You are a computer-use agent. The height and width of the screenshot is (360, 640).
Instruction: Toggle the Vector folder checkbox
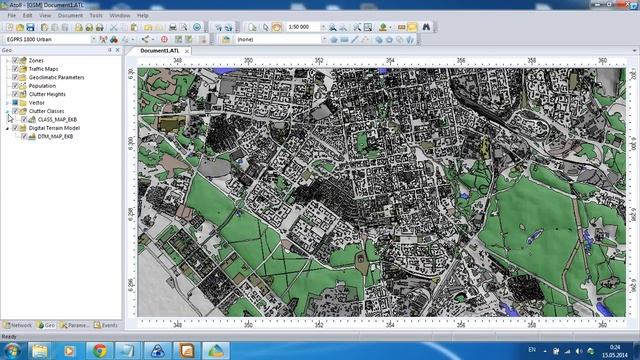15,102
